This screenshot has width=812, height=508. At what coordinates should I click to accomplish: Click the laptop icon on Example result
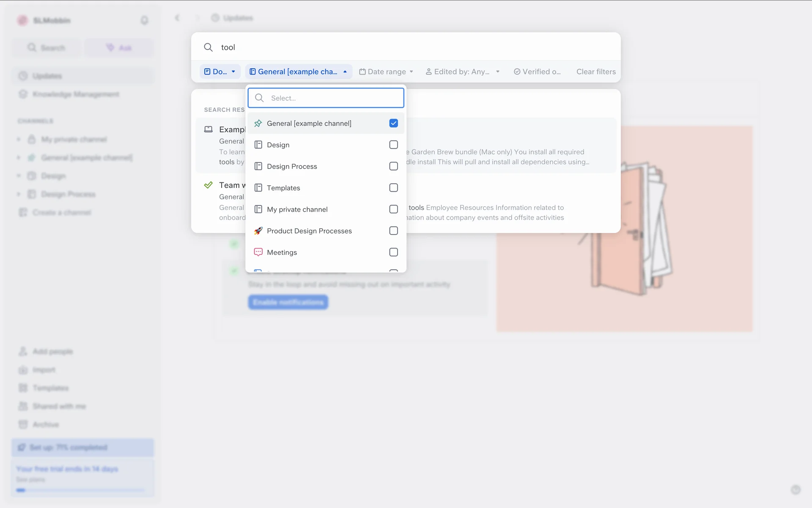click(208, 129)
